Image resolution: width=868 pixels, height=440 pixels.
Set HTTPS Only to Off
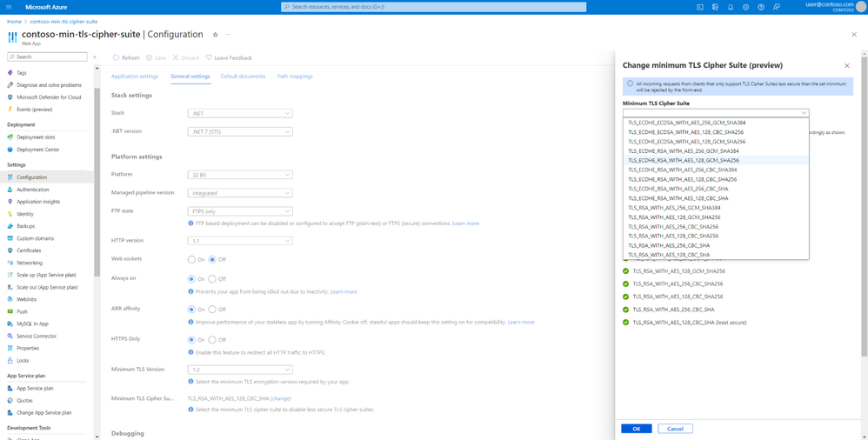(212, 339)
